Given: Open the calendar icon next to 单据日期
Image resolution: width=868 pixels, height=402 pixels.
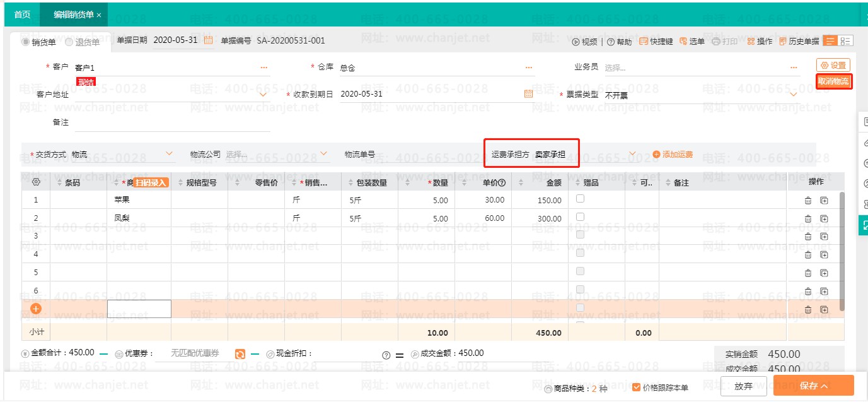Looking at the screenshot, I should [209, 40].
